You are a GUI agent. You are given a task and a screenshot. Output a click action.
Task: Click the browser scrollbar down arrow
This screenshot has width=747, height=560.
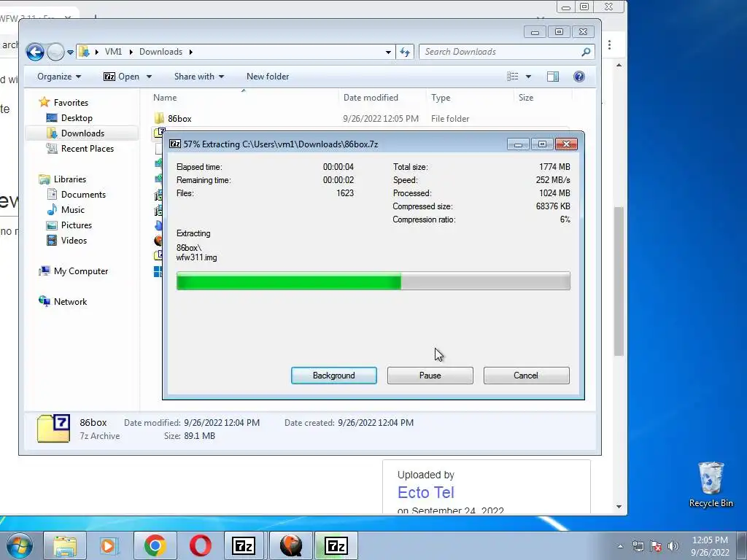click(619, 507)
